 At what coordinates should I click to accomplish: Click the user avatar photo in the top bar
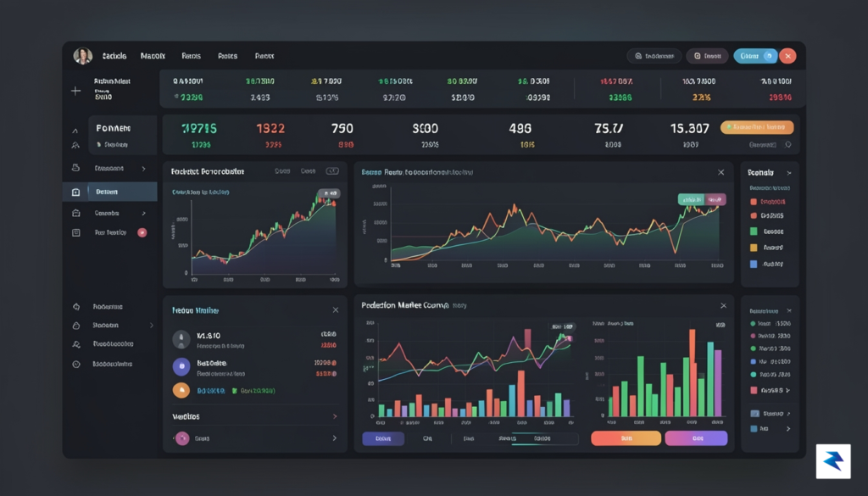[x=83, y=56]
